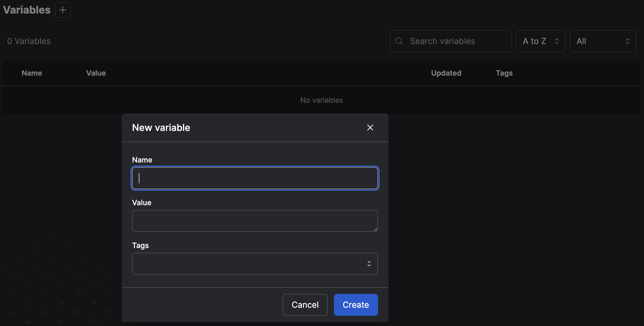Image resolution: width=644 pixels, height=326 pixels.
Task: Open the Tags dropdown in dialog
Action: 255,264
